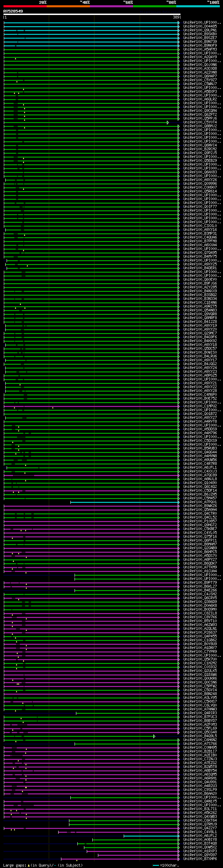Click hit UniRef100_A5AFM3

pos(200,50)
